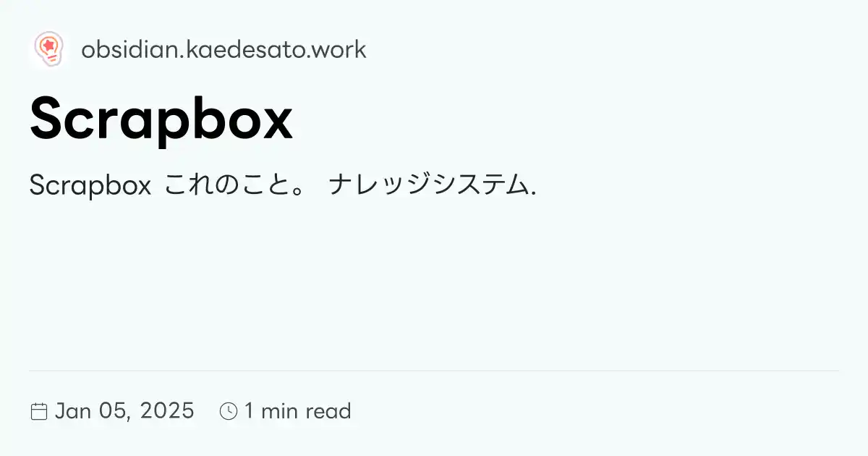Click the "work" suffix of the domain
The width and height of the screenshot is (868, 456).
[x=343, y=50]
